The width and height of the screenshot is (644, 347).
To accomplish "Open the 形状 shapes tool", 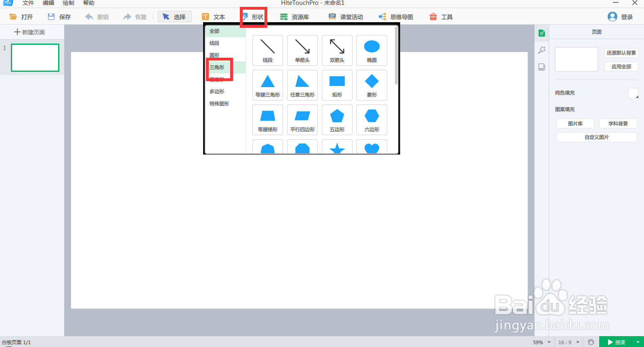I will coord(253,17).
